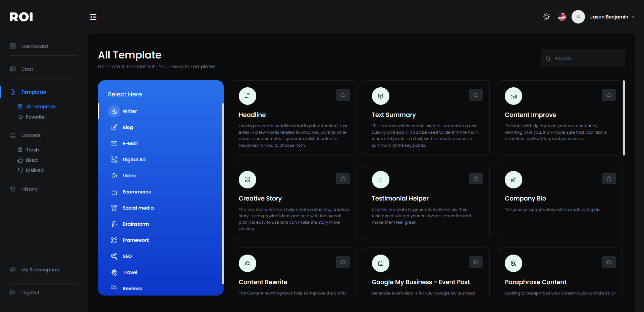This screenshot has height=312, width=644.
Task: Click the Headline template icon
Action: pos(248,96)
